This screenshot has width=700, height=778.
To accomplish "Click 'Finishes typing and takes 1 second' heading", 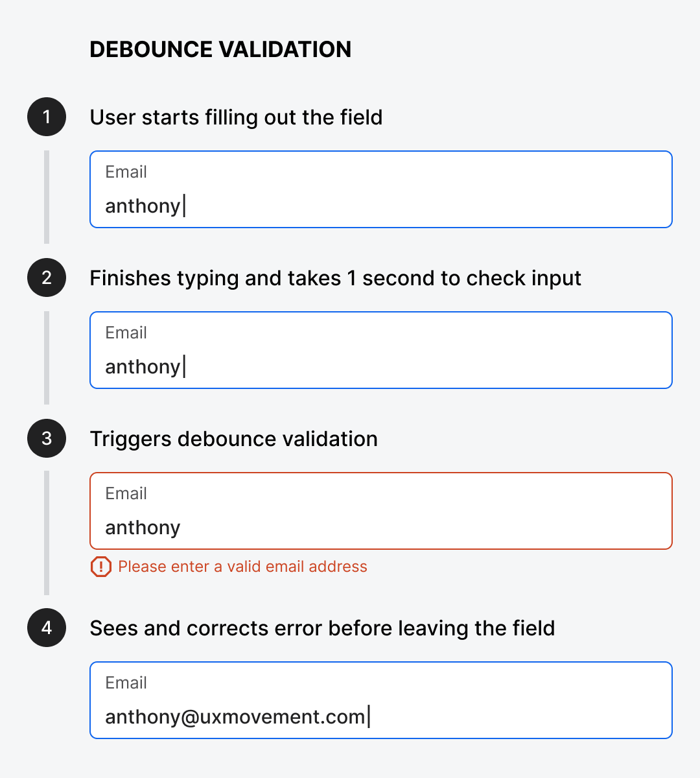I will click(335, 278).
